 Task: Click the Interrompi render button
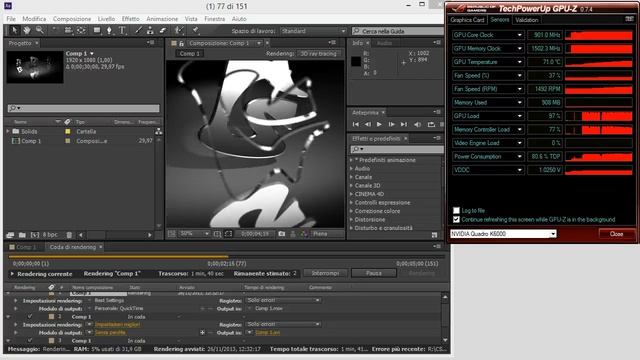point(325,273)
